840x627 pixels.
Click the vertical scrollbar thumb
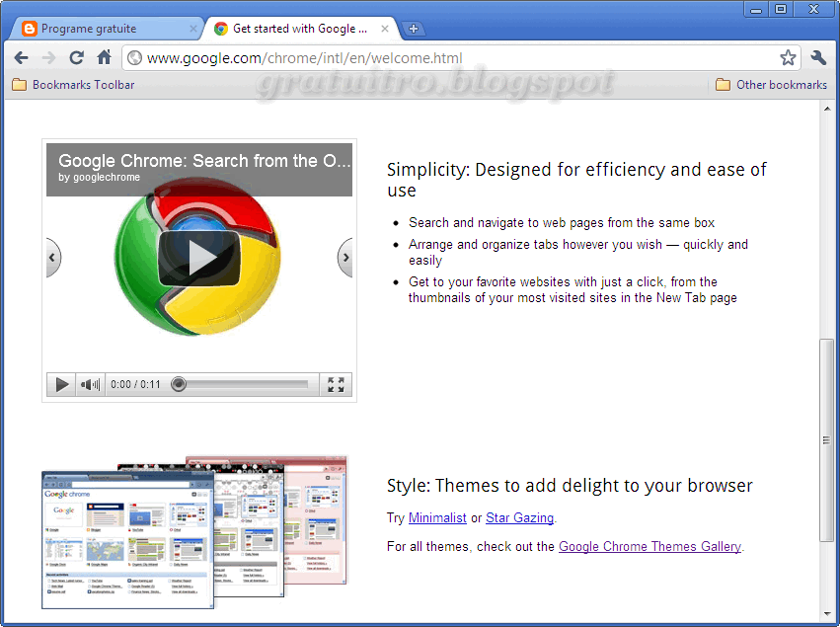[x=827, y=440]
